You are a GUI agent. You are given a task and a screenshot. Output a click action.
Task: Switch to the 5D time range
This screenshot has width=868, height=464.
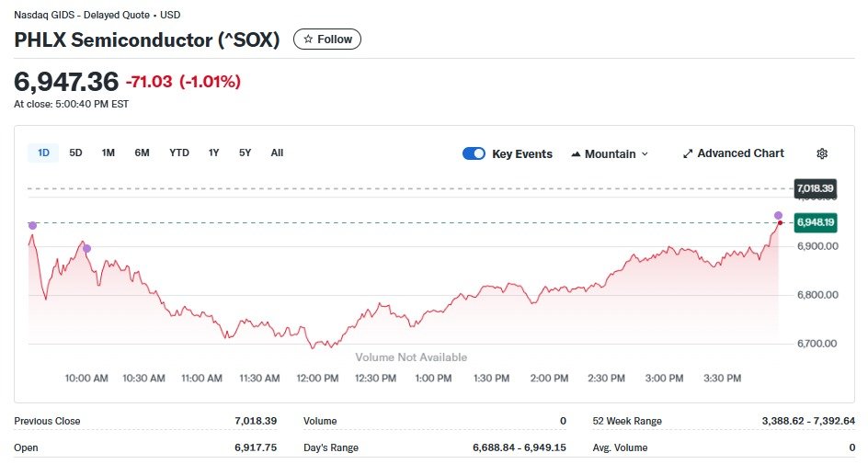click(x=76, y=153)
